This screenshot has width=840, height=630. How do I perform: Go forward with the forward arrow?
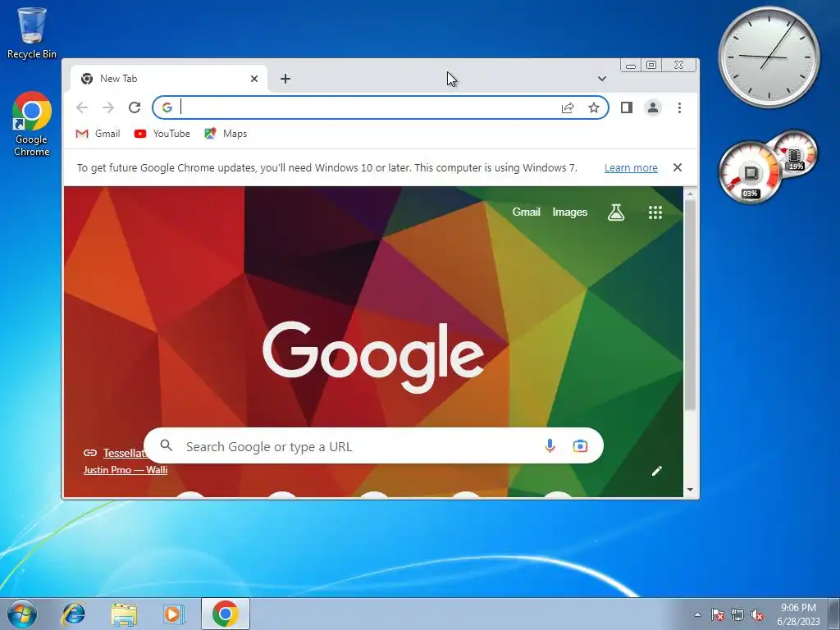click(108, 107)
